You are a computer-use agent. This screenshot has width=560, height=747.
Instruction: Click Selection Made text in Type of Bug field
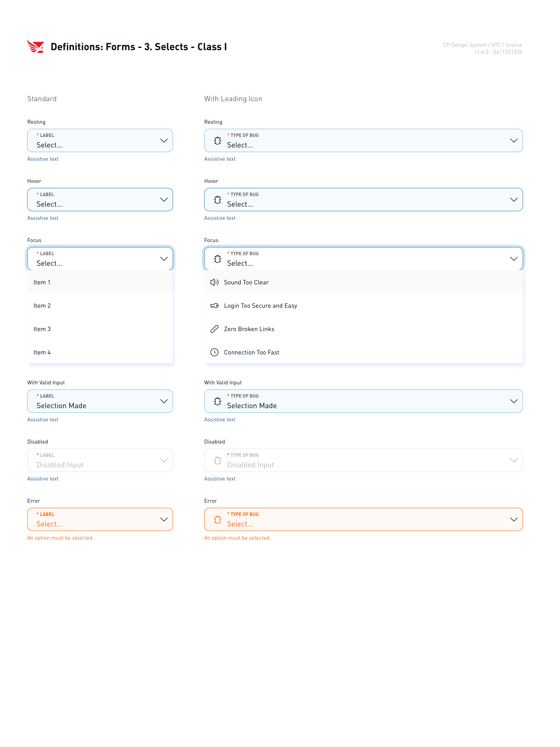(252, 406)
